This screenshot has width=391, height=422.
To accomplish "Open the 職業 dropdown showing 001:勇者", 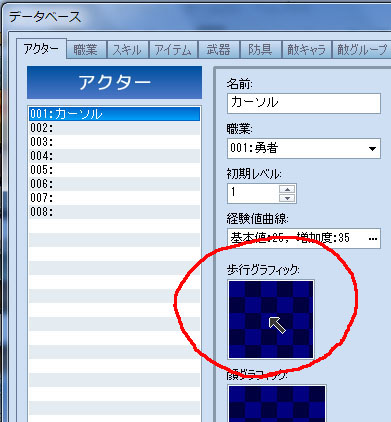I will [x=304, y=148].
